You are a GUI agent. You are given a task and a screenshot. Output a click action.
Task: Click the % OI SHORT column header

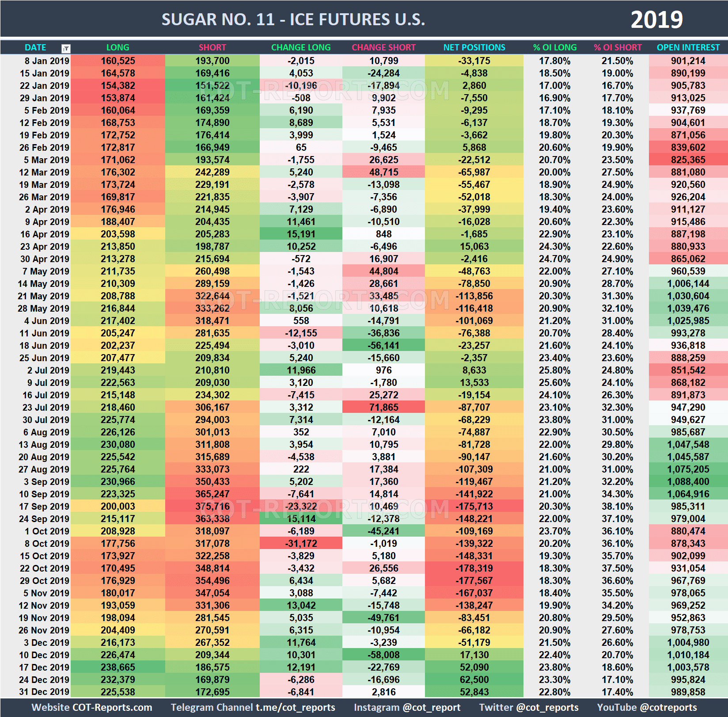pos(618,47)
